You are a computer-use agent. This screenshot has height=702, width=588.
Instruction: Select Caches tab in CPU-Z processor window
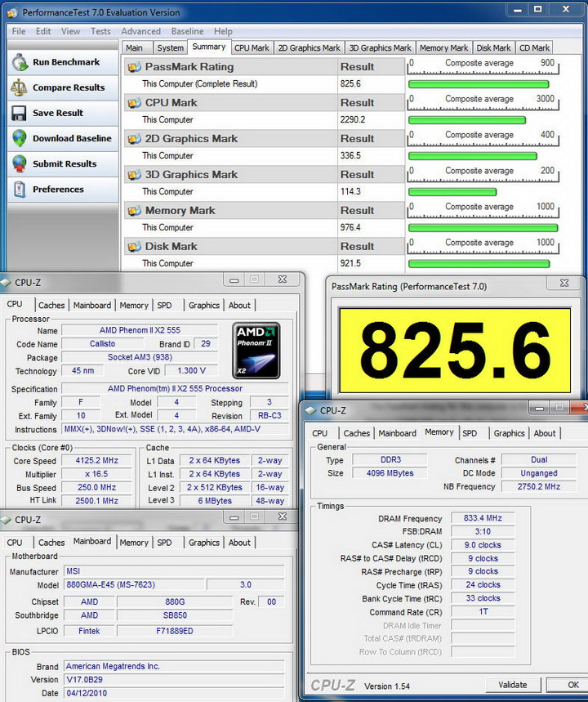pos(51,306)
